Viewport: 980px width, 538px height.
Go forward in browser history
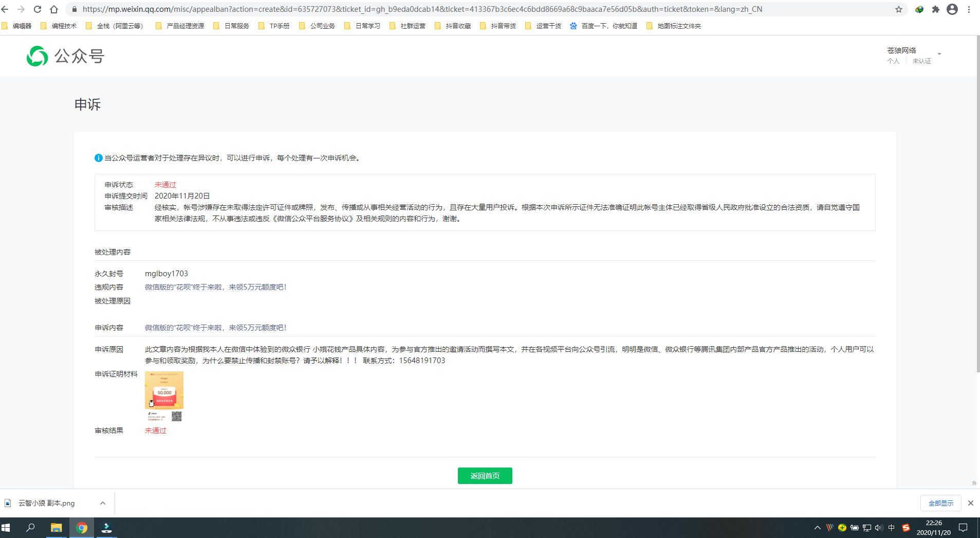point(21,9)
